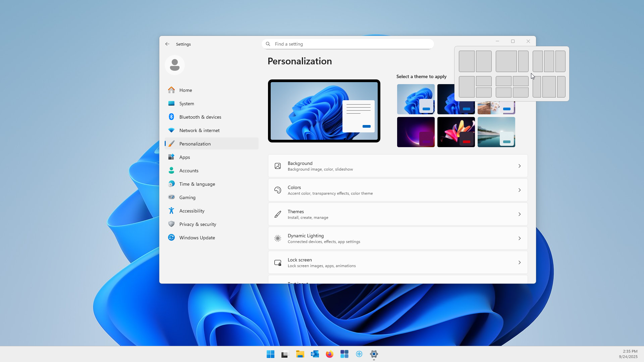The image size is (644, 362).
Task: Expand the Colors settings chevron
Action: [519, 190]
